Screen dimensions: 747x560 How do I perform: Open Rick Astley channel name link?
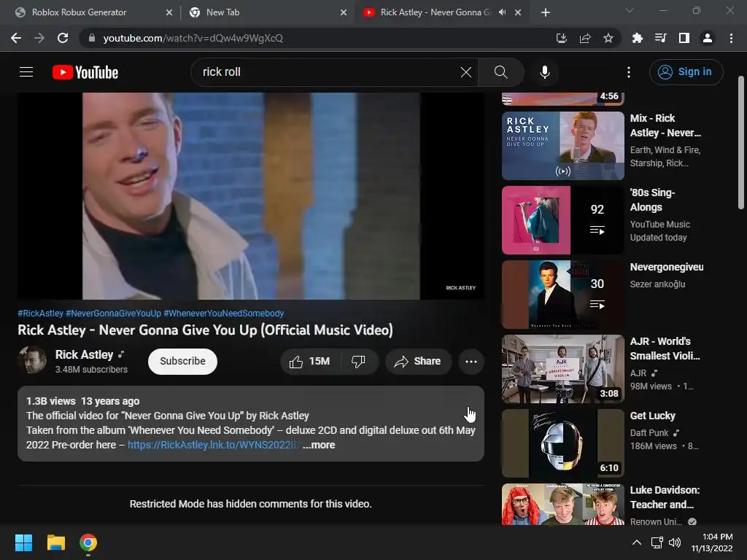tap(85, 355)
